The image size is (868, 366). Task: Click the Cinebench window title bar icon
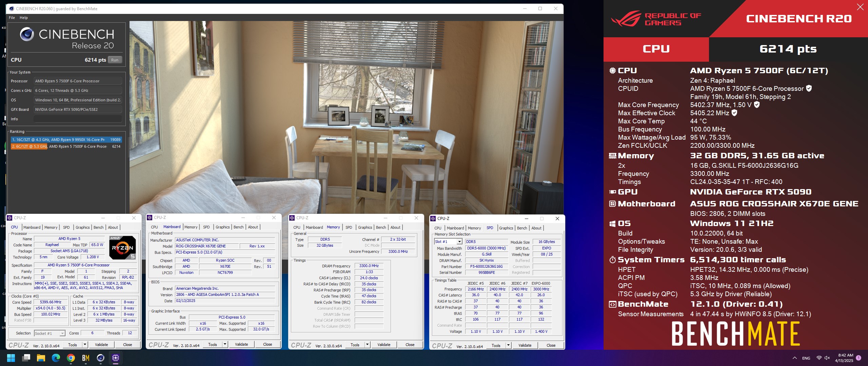click(x=11, y=9)
